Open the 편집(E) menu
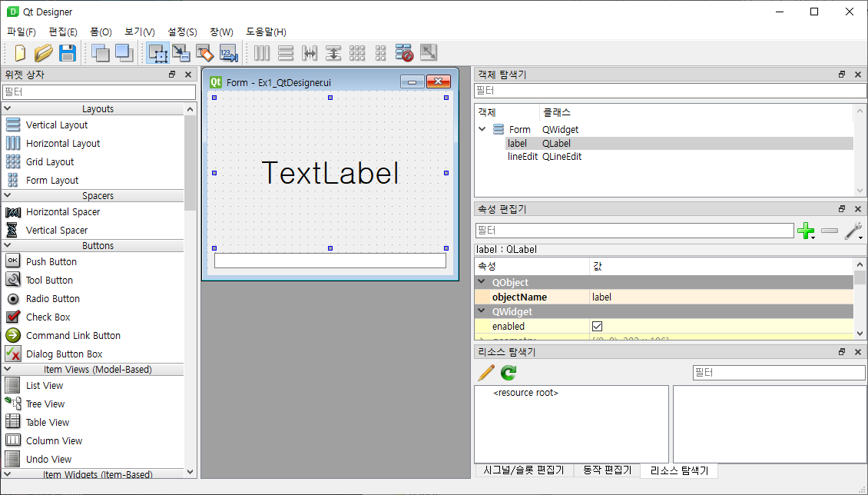Viewport: 868px width, 495px height. coord(63,32)
